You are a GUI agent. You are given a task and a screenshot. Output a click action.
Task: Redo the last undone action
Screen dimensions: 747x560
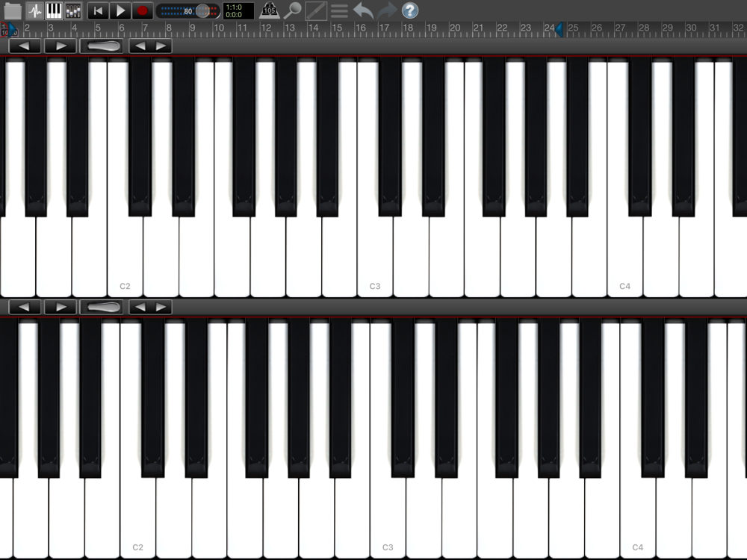click(386, 10)
